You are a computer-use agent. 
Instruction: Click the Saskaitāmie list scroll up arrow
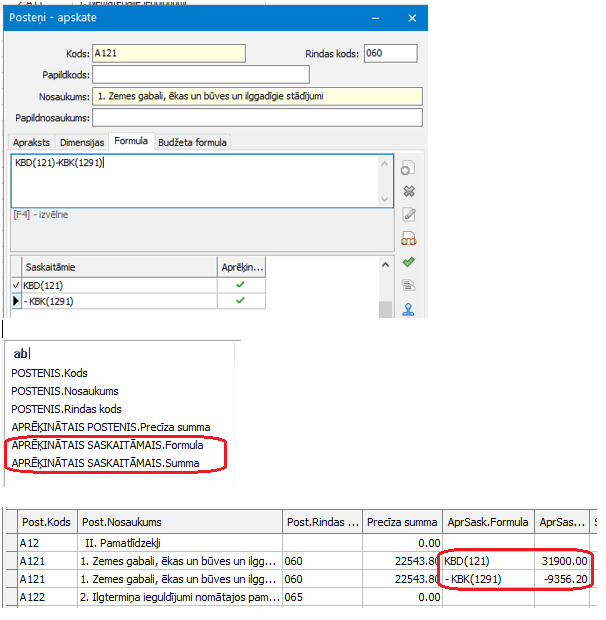(x=385, y=265)
